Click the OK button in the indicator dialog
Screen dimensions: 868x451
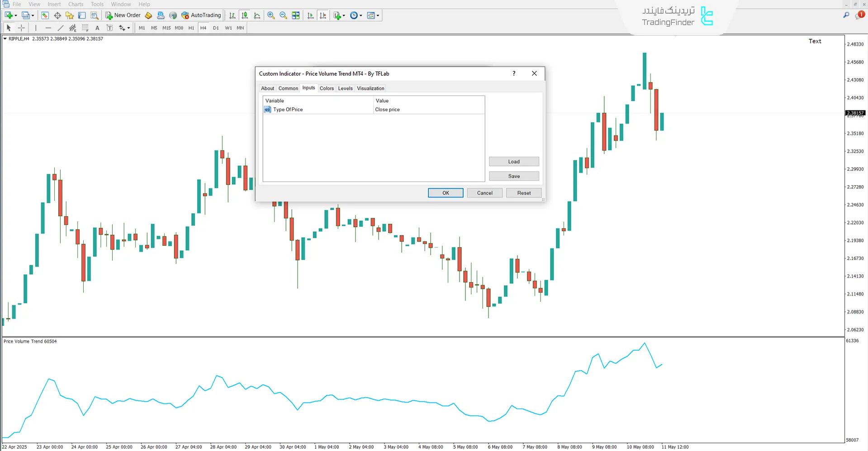click(x=445, y=192)
